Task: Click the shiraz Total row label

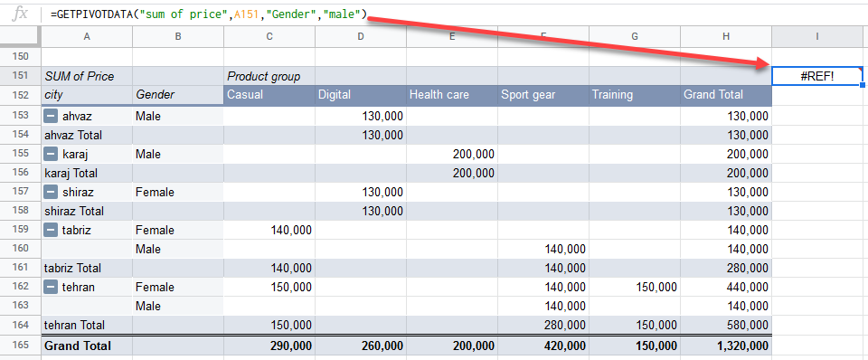Action: [87, 211]
